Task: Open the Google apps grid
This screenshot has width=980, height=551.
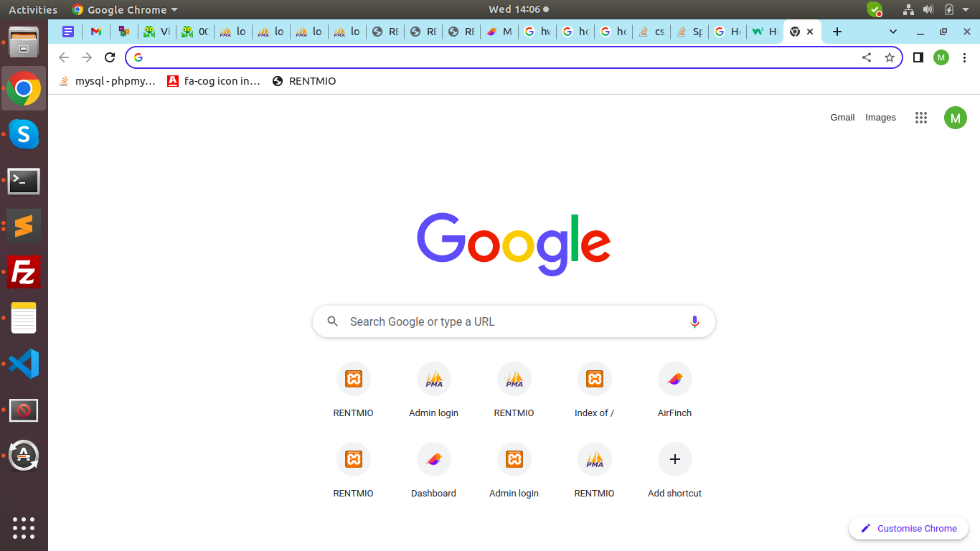Action: click(921, 118)
